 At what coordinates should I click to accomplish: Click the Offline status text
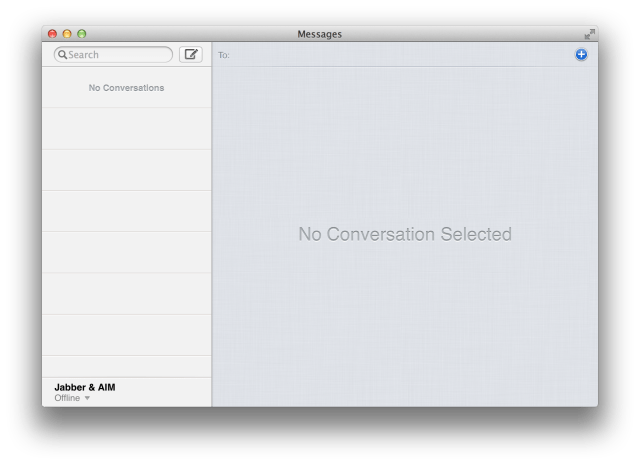pos(67,398)
